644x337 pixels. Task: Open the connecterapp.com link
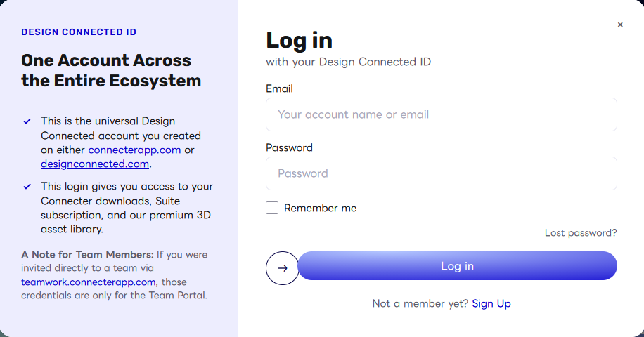pyautogui.click(x=134, y=150)
